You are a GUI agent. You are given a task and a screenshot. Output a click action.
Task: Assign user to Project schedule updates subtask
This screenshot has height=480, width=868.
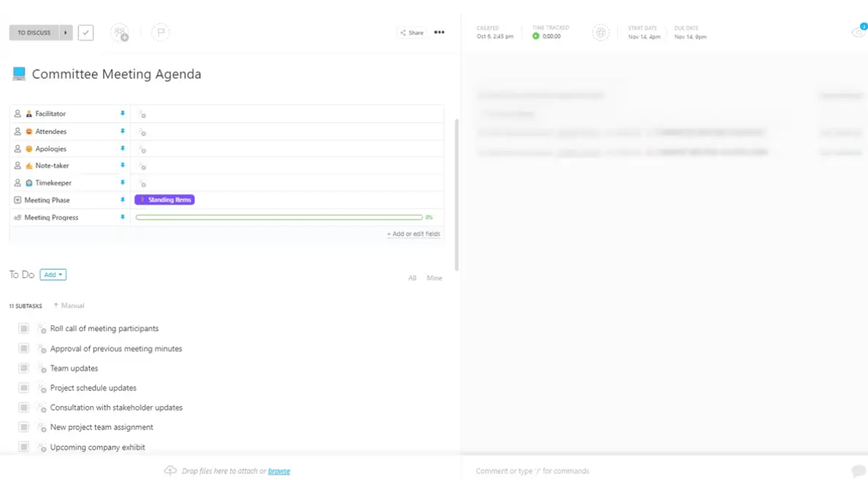coord(41,388)
